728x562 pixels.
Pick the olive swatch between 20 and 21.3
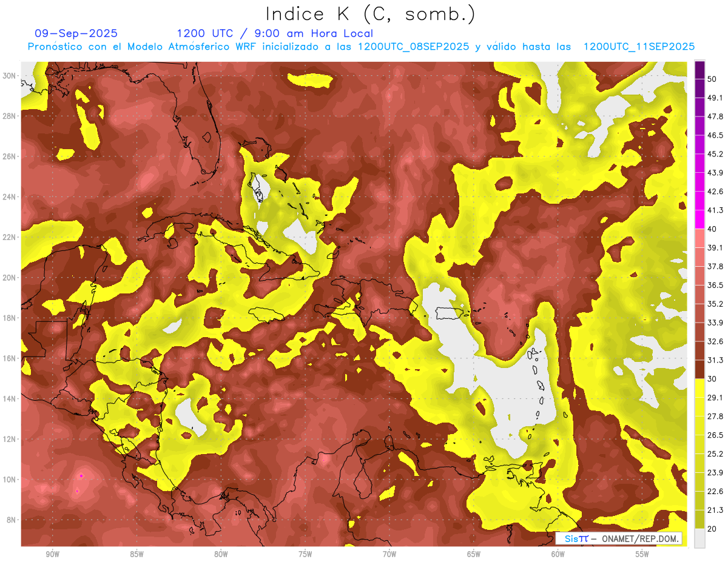[699, 519]
